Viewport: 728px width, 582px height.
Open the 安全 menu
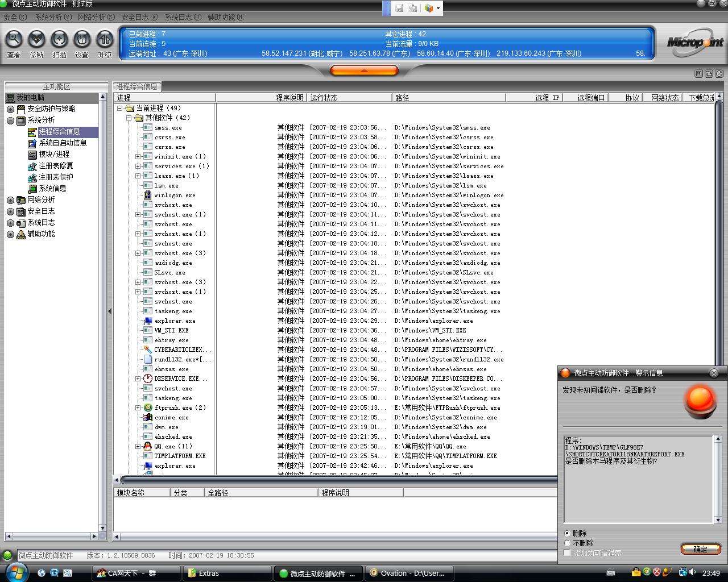click(15, 17)
